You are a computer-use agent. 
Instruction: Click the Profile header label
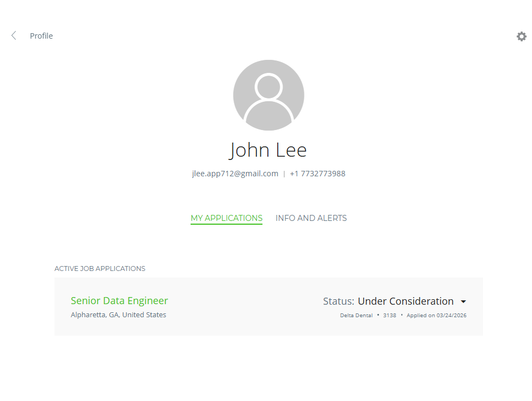[x=41, y=36]
